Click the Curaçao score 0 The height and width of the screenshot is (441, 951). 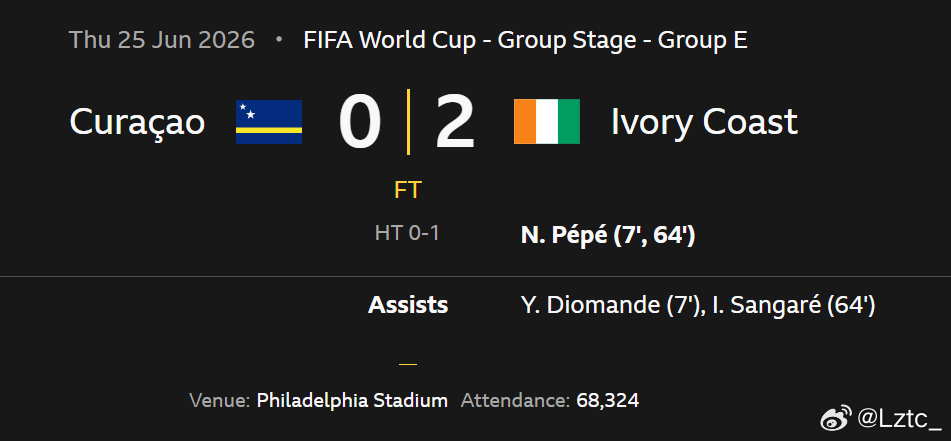pyautogui.click(x=360, y=123)
